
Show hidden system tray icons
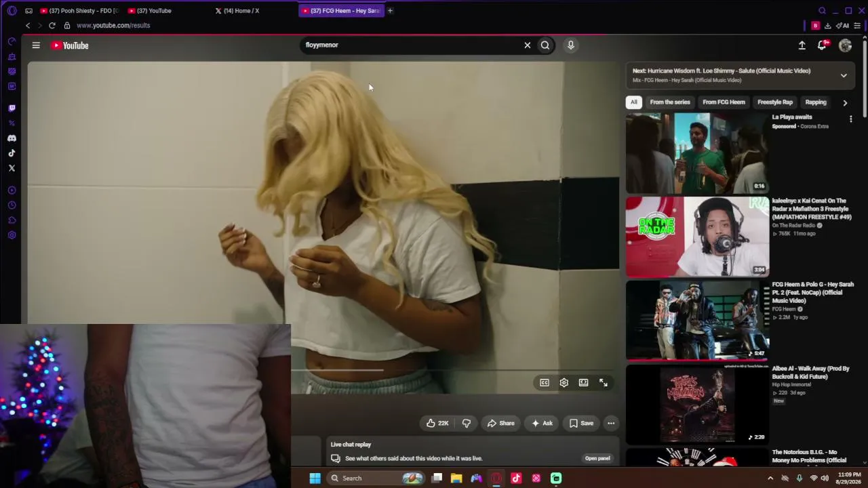(x=770, y=479)
